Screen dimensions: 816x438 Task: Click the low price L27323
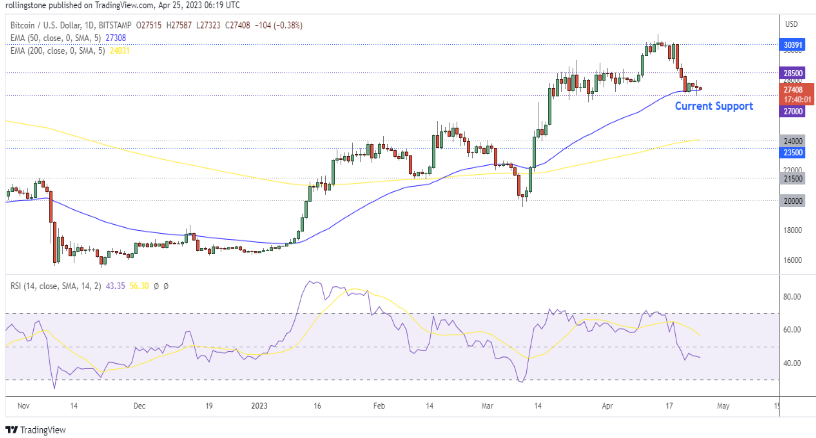click(x=208, y=25)
